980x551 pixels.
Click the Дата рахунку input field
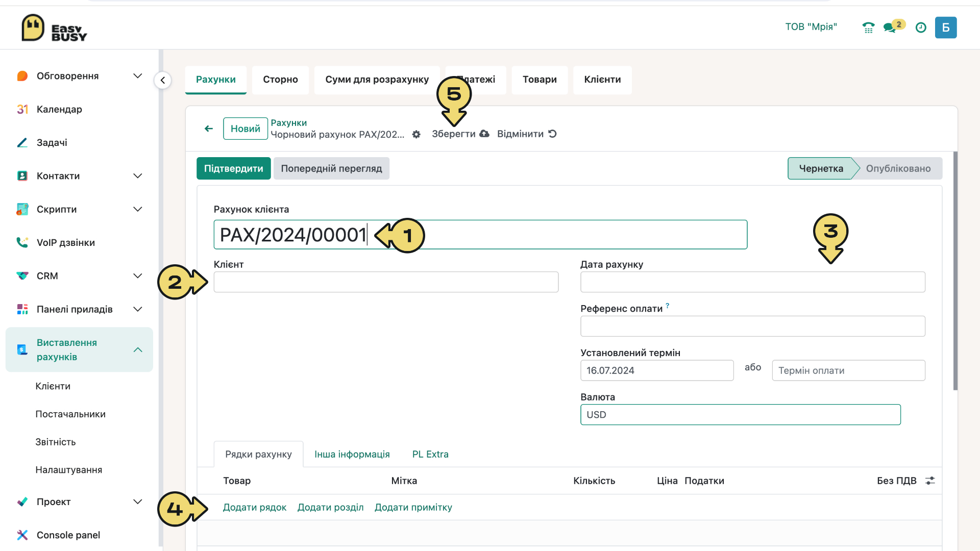752,282
